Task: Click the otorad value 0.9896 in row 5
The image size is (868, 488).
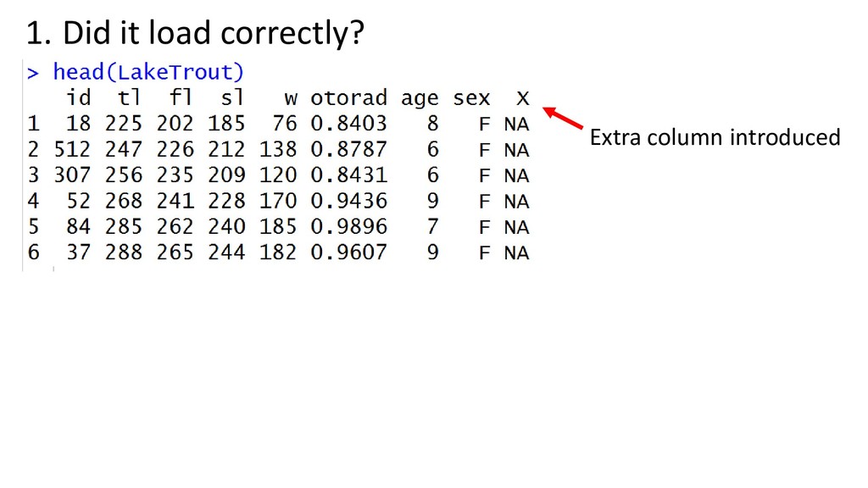Action: [x=348, y=226]
